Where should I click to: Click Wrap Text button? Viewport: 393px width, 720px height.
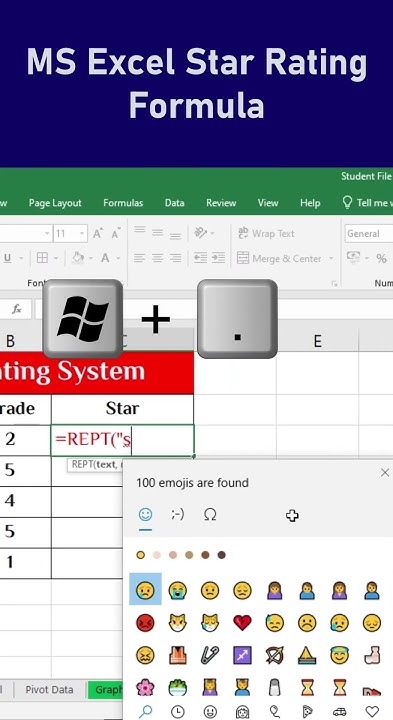[266, 233]
